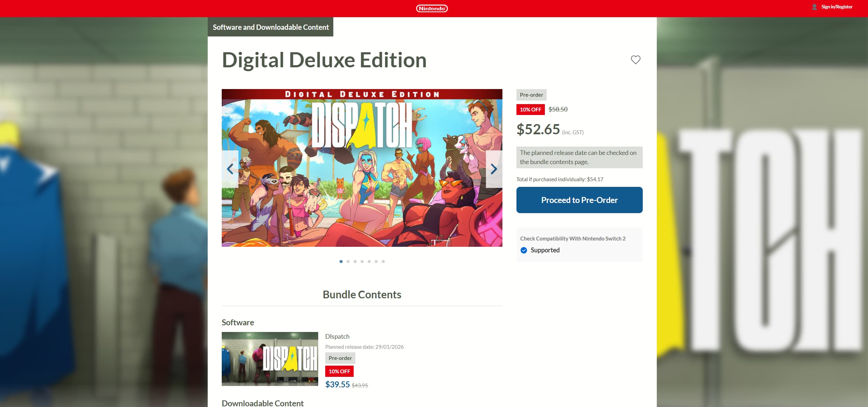
Task: Click the blue Supported checkmark icon
Action: pyautogui.click(x=524, y=250)
